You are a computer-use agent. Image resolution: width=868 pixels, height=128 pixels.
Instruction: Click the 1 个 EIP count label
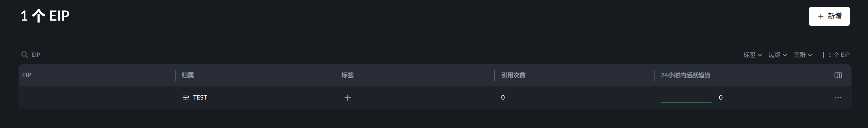pos(839,55)
